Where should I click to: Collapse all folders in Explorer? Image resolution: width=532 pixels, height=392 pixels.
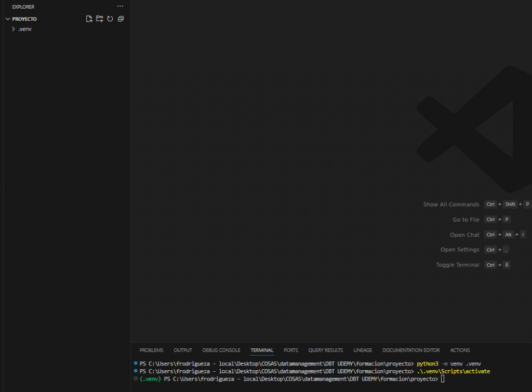[121, 19]
